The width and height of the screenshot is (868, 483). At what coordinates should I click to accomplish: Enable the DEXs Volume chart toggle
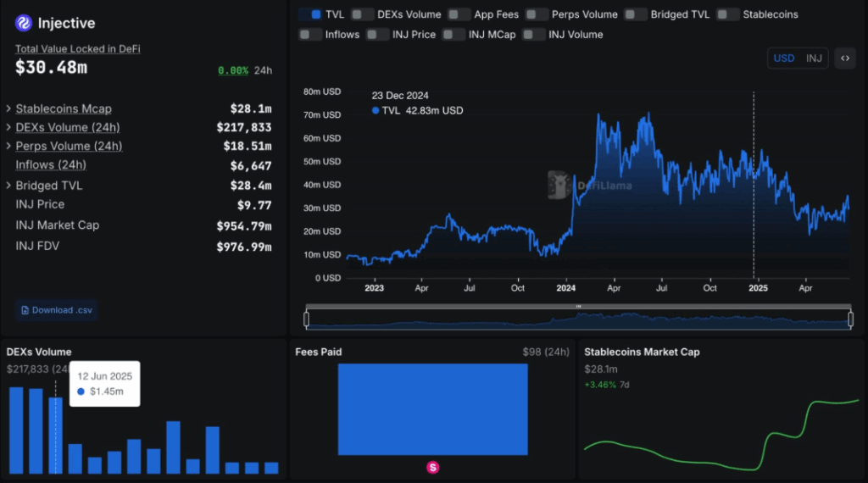point(362,14)
